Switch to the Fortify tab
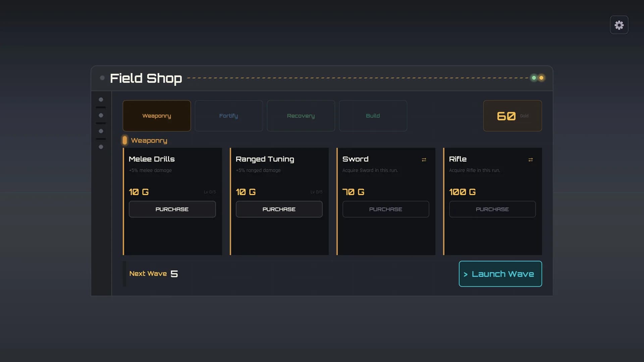This screenshot has width=644, height=362. pyautogui.click(x=229, y=116)
